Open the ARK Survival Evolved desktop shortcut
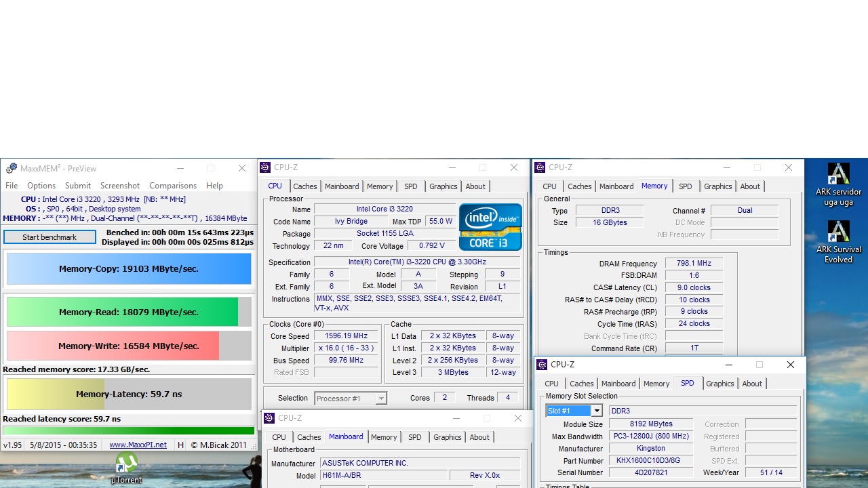868x488 pixels. click(x=838, y=242)
